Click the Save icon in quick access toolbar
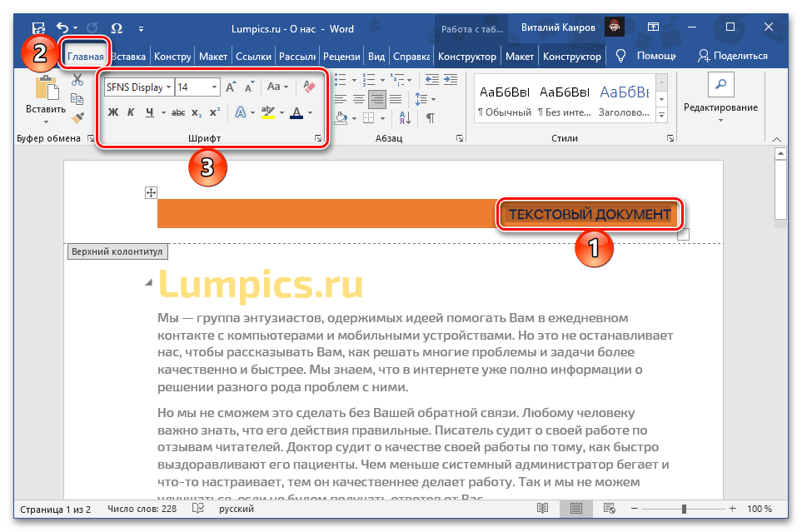 pos(38,28)
